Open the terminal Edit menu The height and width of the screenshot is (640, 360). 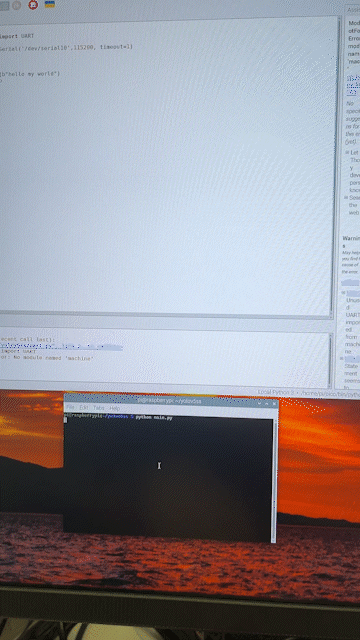[84, 407]
